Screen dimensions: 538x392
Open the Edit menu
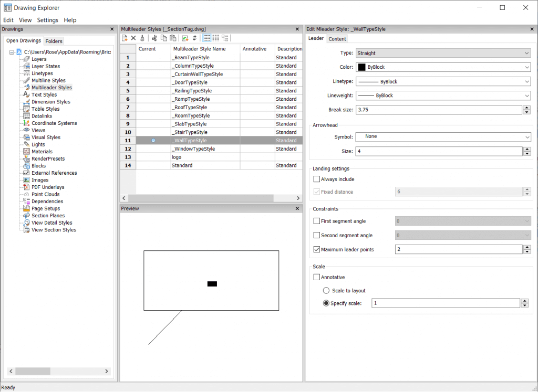point(8,20)
